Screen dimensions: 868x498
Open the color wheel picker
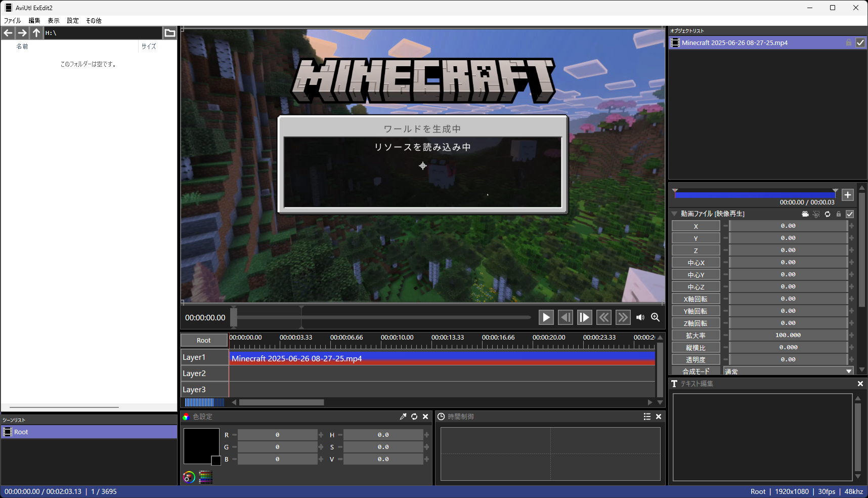pos(189,477)
